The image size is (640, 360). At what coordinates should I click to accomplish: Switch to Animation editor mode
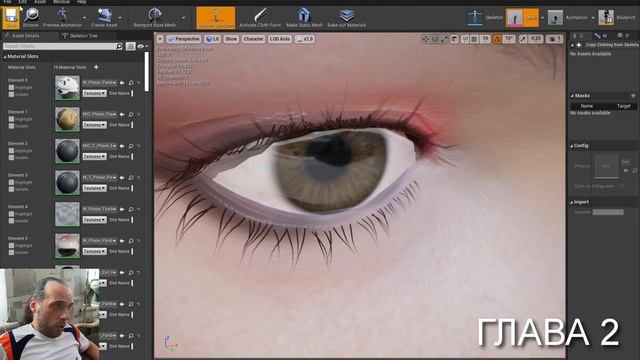click(567, 18)
